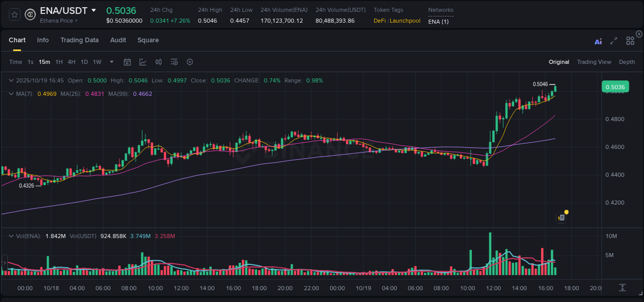This screenshot has width=644, height=302.
Task: Open chart settings hexagon icon
Action: [x=190, y=61]
